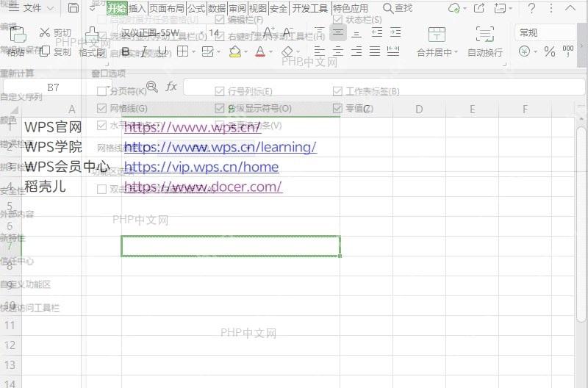
Task: Increase indent icon
Action: tap(395, 32)
